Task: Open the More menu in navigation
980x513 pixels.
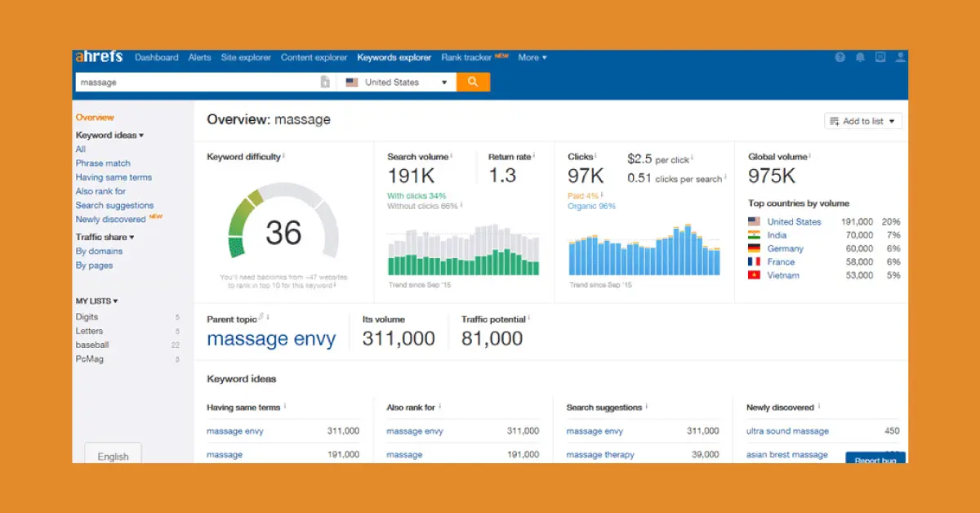Action: (x=532, y=57)
